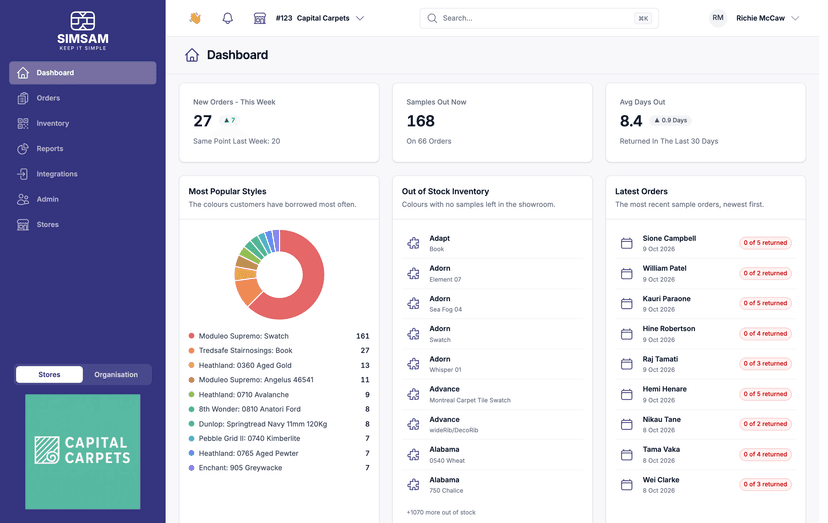Open notifications bell icon

pyautogui.click(x=228, y=18)
